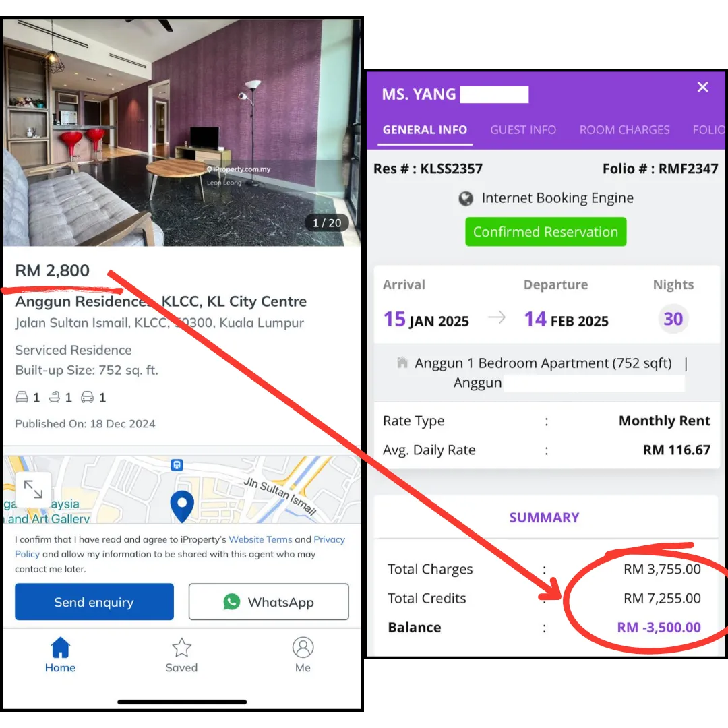The width and height of the screenshot is (728, 728).
Task: Contact agent via WhatsApp button
Action: [x=269, y=602]
